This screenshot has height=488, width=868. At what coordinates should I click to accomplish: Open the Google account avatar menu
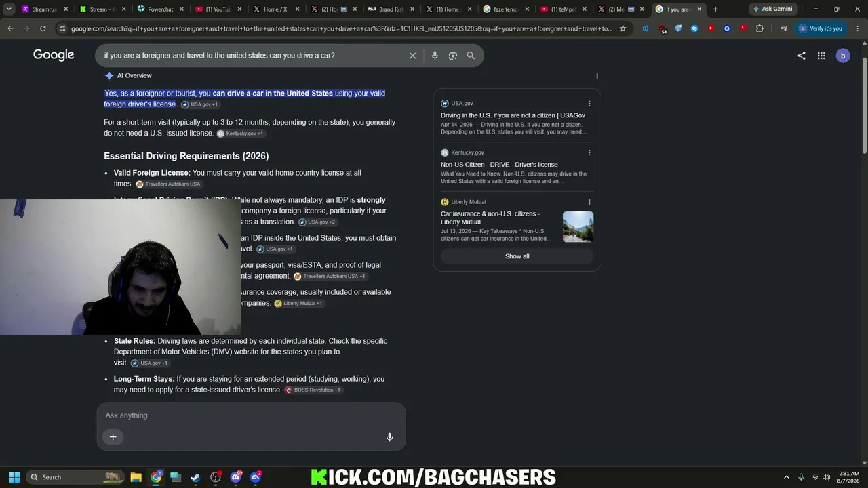click(843, 56)
